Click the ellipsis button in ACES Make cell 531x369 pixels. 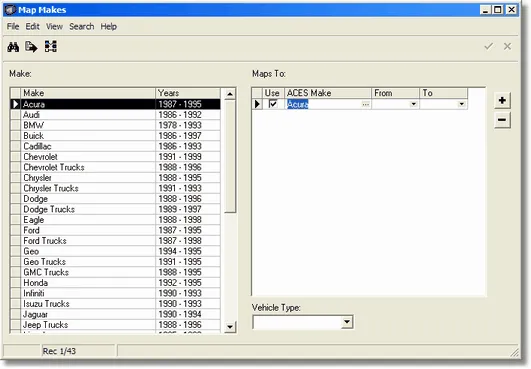click(365, 104)
